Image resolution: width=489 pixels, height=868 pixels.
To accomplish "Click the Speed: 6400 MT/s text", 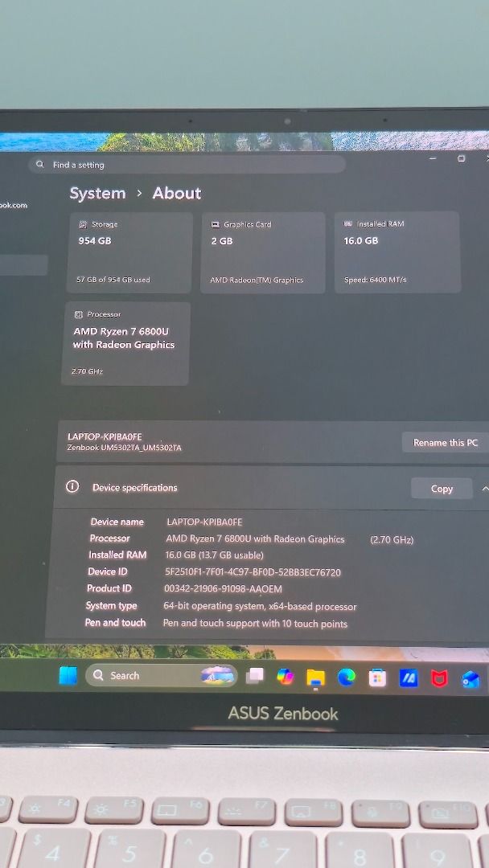I will point(375,280).
